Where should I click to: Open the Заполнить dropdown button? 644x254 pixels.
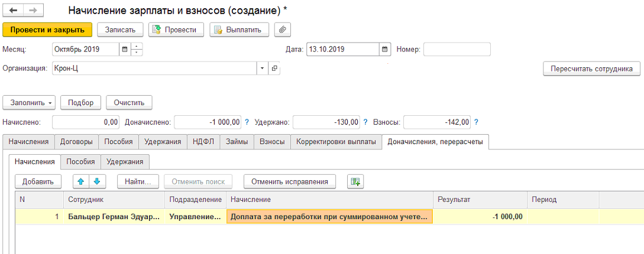click(29, 103)
